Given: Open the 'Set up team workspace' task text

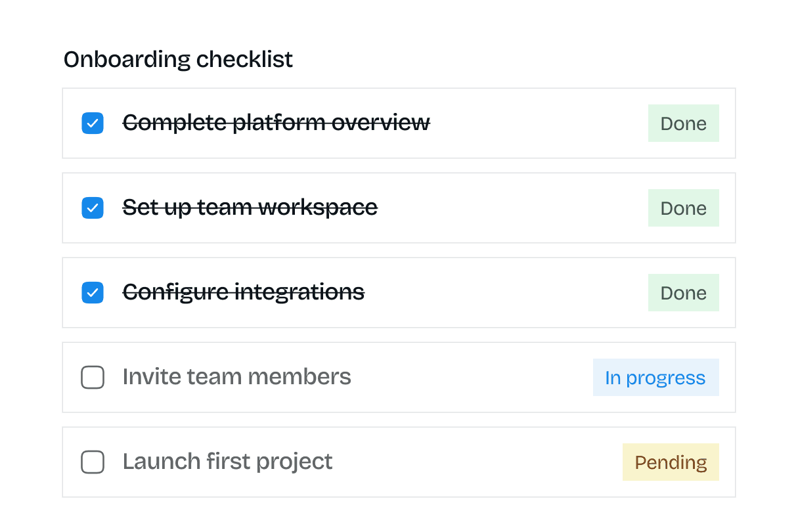Looking at the screenshot, I should coord(250,208).
